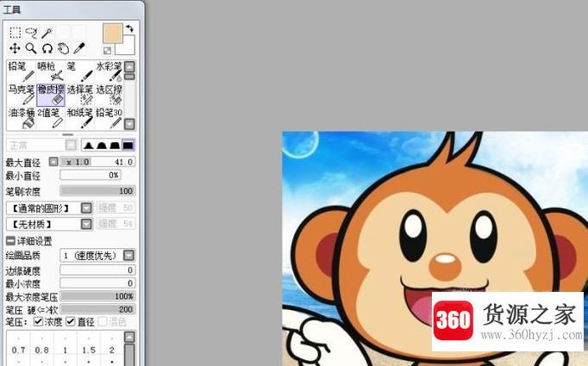Select the lasso selection tool
This screenshot has width=588, height=366.
pyautogui.click(x=32, y=33)
